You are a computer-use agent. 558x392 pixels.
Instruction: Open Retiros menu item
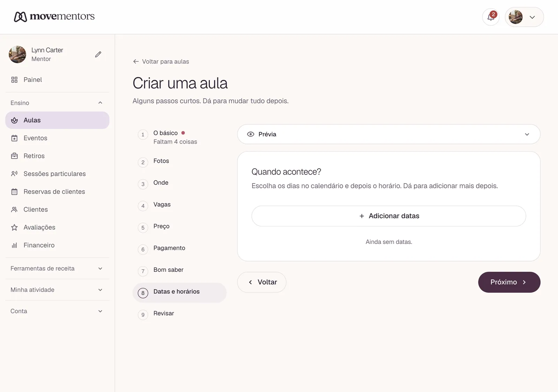coord(57,156)
